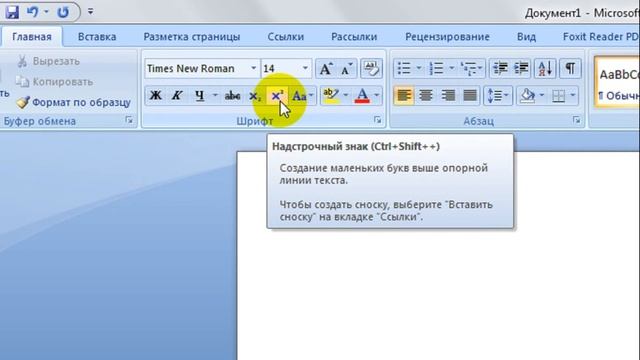Apply the text highlight color

pos(331,96)
